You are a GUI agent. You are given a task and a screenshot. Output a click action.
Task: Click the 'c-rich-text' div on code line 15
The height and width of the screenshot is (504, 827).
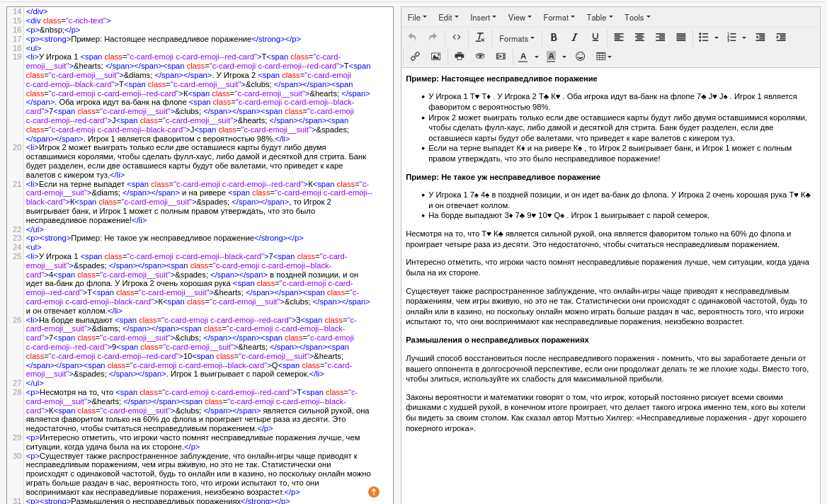click(69, 21)
